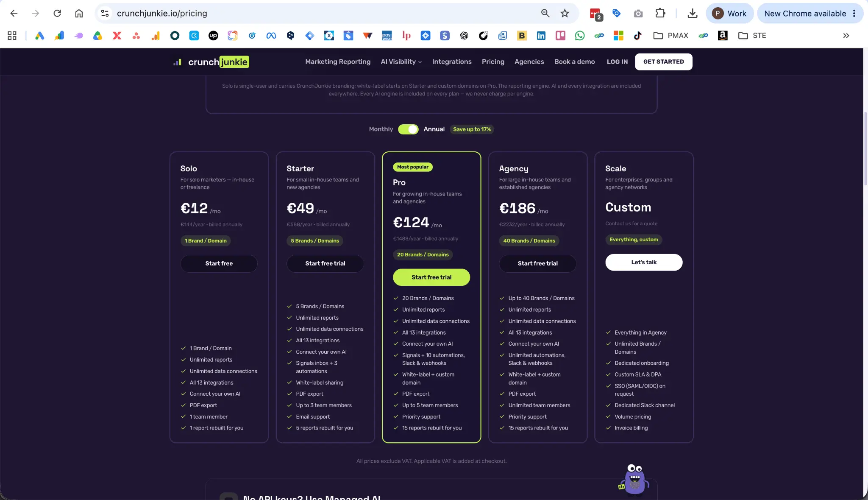Click Let's talk on the Scale plan
This screenshot has height=500, width=868.
pos(644,262)
